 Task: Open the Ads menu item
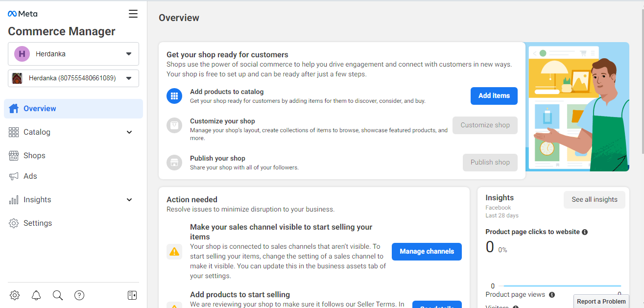coord(73,176)
